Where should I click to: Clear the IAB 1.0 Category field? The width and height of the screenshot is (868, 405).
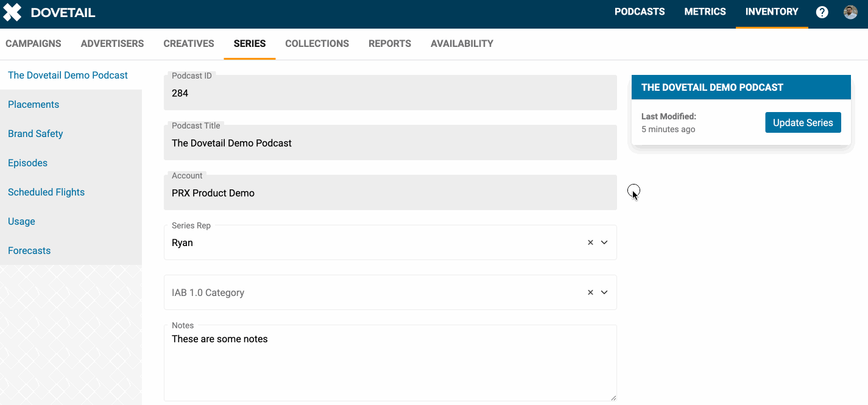tap(590, 292)
